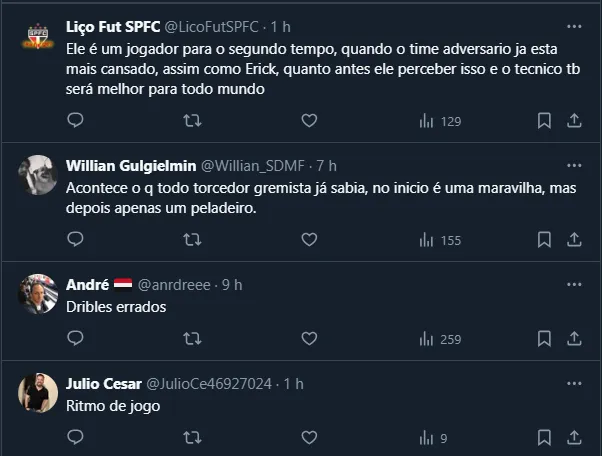Reply to André's tweet
The height and width of the screenshot is (456, 602).
(x=75, y=339)
